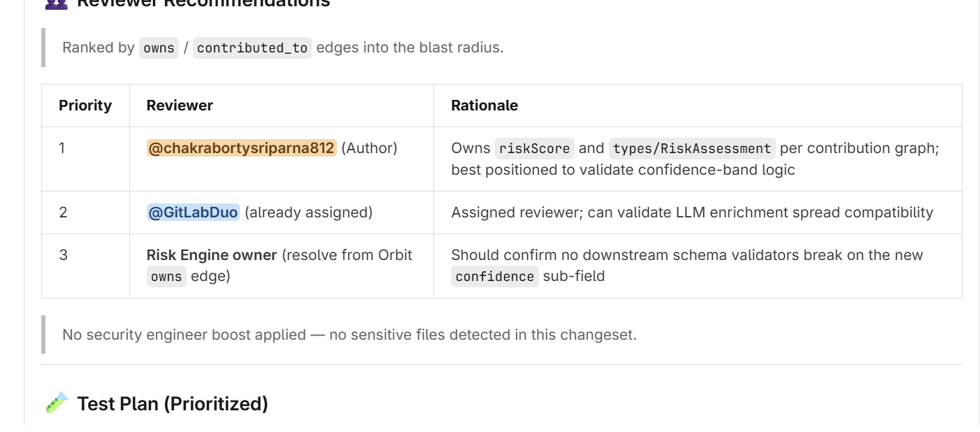Click the test tube emoji icon
Screen dimensions: 980x432
pos(57,403)
